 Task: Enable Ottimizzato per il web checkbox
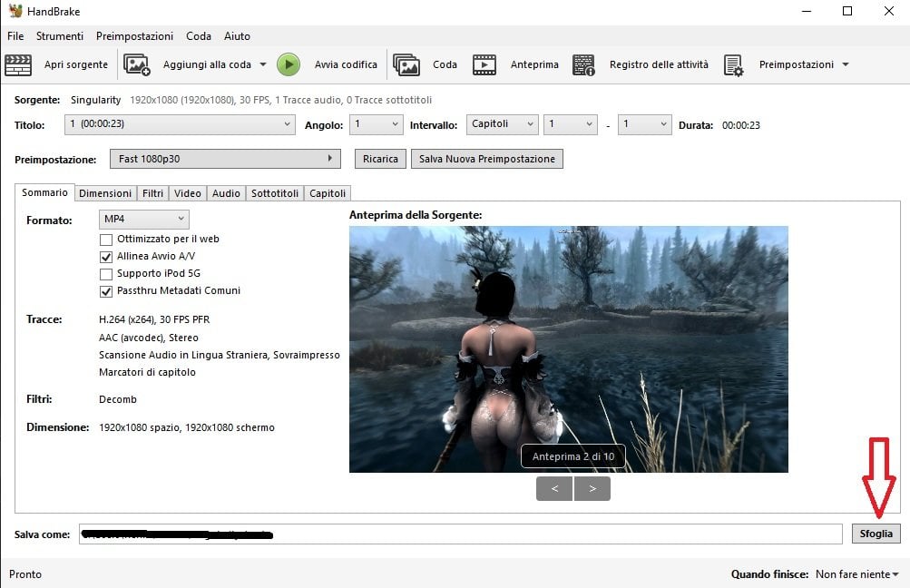(105, 240)
